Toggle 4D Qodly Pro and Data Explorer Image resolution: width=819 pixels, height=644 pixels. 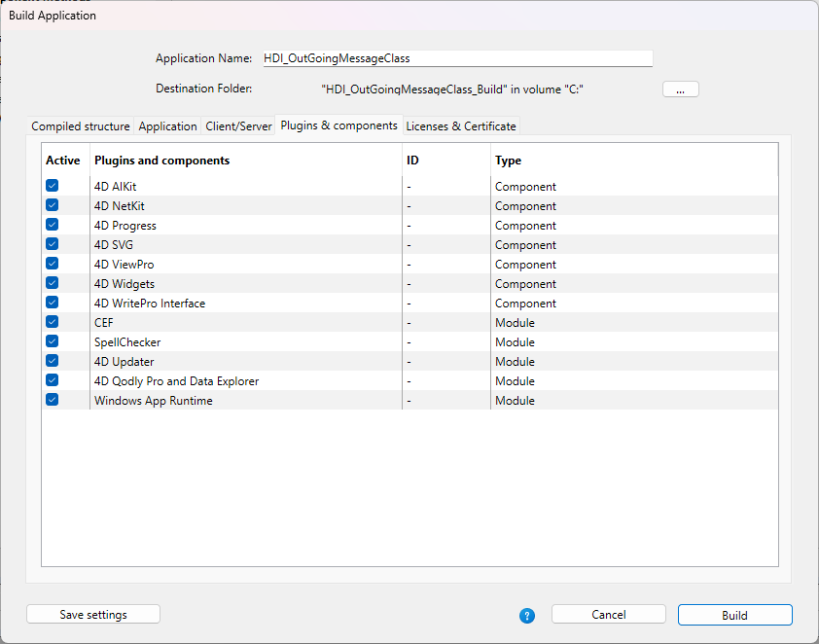click(53, 380)
